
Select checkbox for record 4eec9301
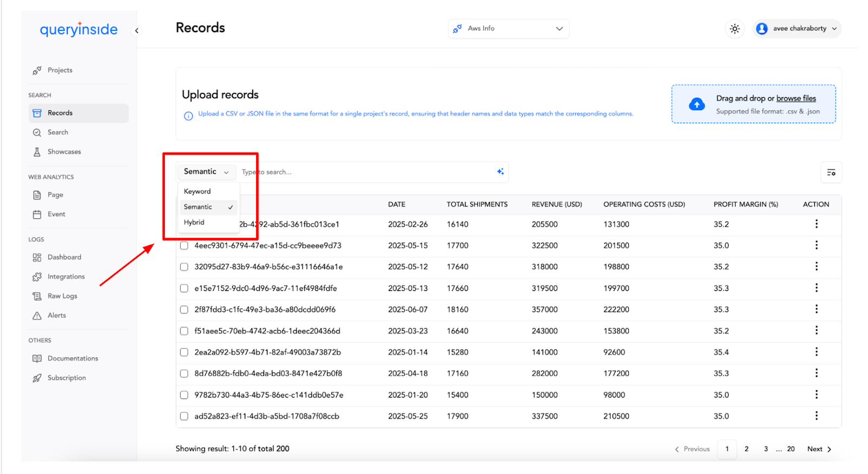coord(184,245)
